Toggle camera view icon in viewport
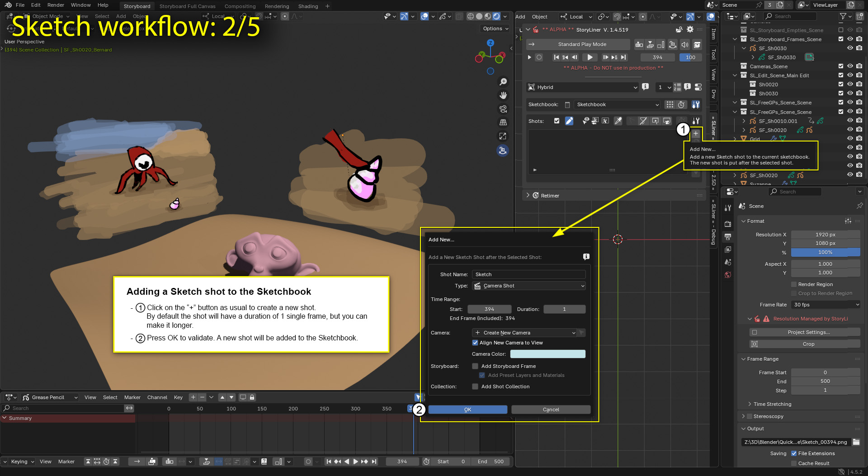The width and height of the screenshot is (868, 476). (x=503, y=109)
